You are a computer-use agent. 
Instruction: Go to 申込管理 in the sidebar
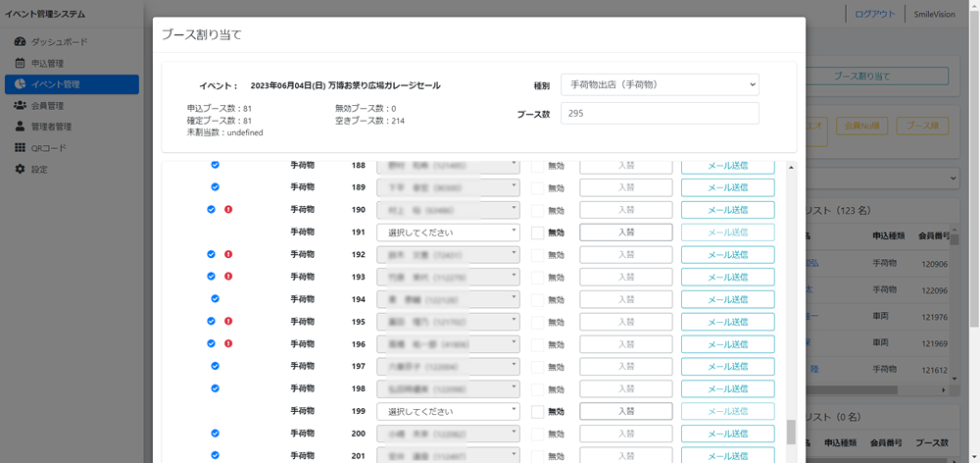click(x=72, y=63)
